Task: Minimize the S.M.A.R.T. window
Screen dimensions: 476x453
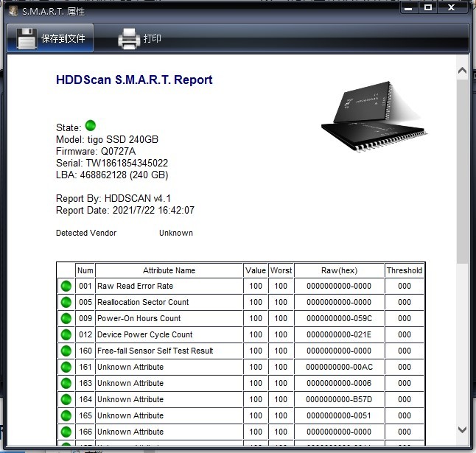Action: coord(409,7)
